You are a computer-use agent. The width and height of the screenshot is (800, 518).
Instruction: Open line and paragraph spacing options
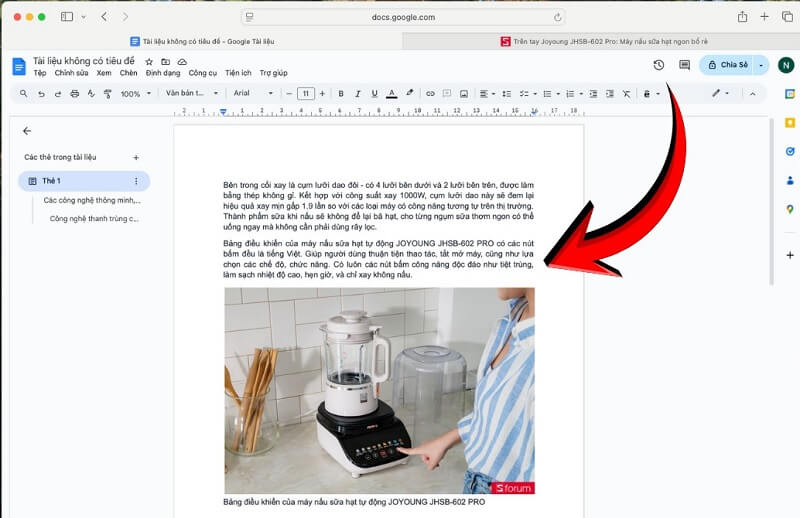point(507,94)
